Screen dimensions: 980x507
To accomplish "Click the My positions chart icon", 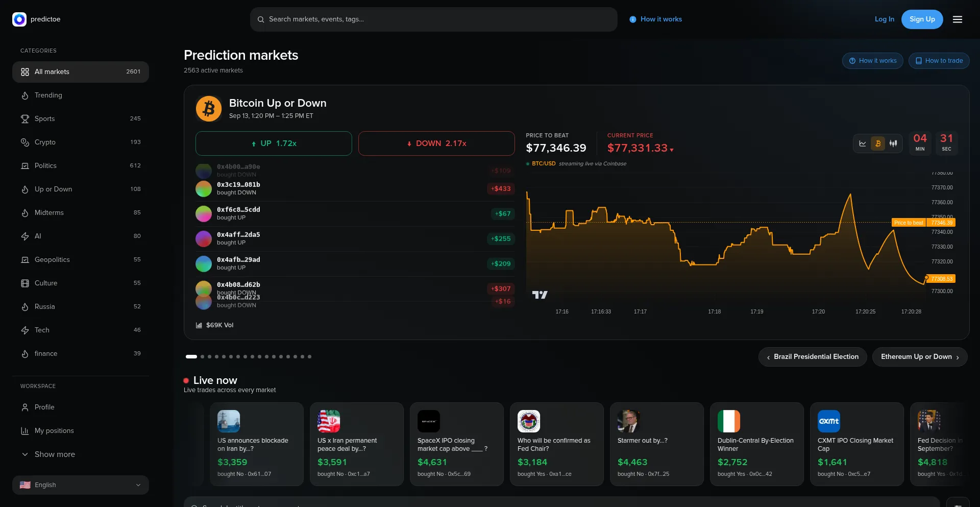I will pyautogui.click(x=24, y=431).
